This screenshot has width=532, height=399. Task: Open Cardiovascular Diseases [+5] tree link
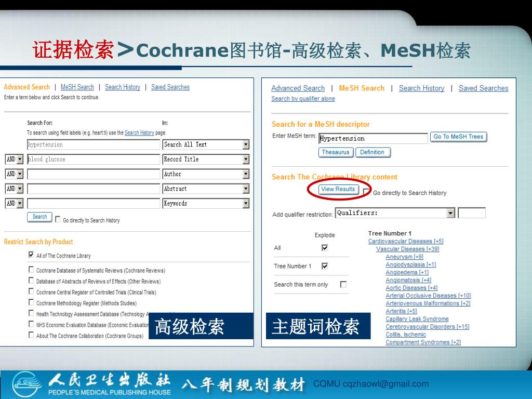coord(406,241)
